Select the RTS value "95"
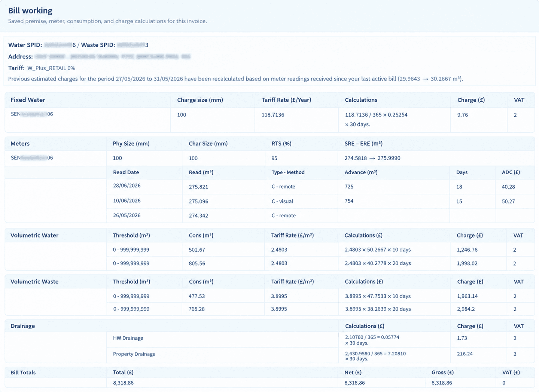539x392 pixels. (274, 158)
